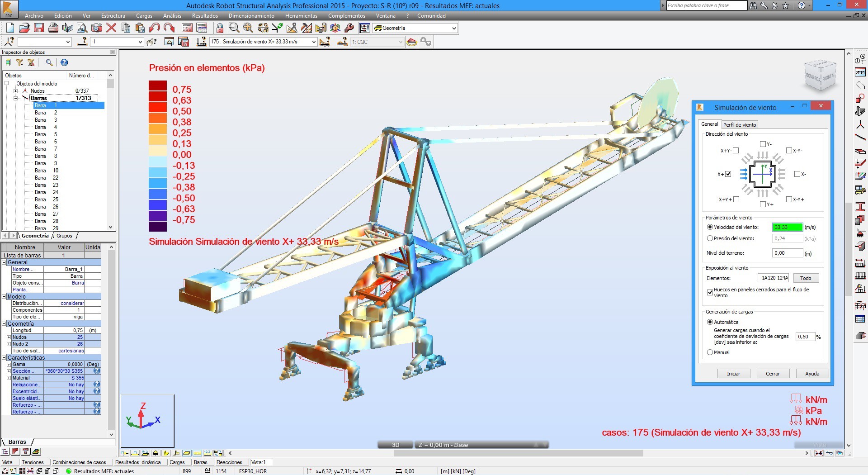Click the New project icon
This screenshot has height=475, width=868.
coord(10,28)
